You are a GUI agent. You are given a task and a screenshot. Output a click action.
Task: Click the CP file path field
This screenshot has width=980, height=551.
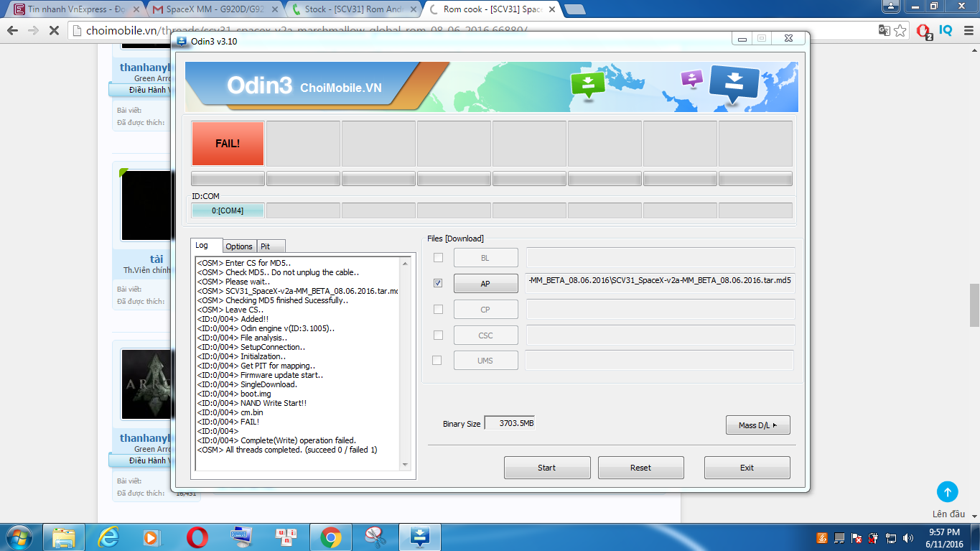(x=661, y=309)
